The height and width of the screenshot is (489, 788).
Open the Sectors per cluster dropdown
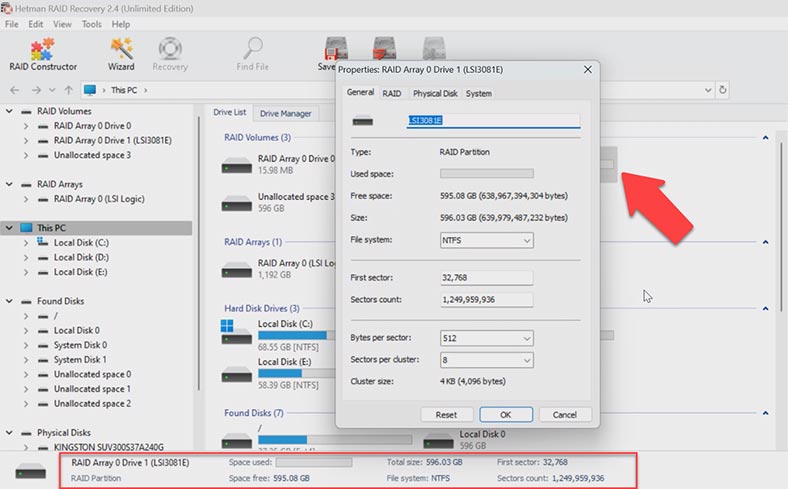pos(486,360)
